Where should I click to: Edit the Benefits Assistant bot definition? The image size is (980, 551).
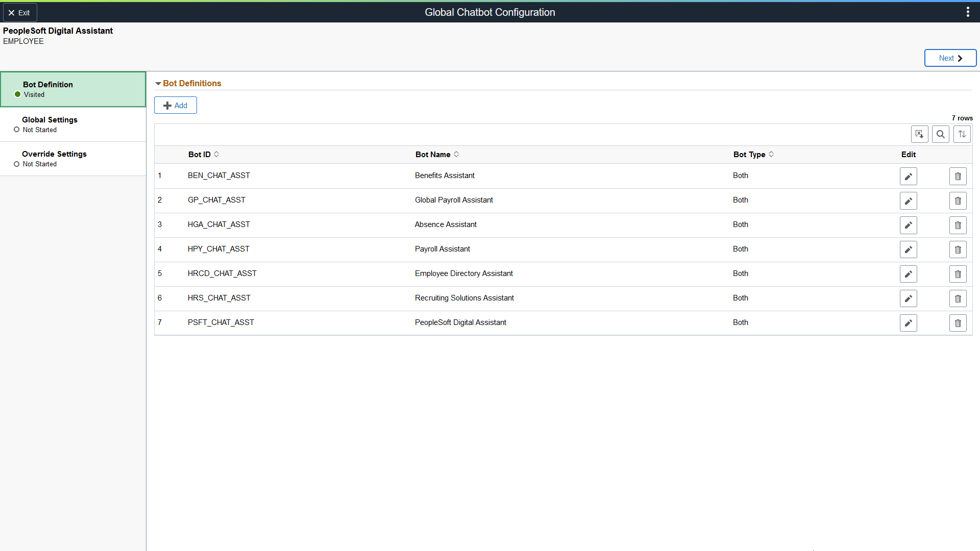908,176
